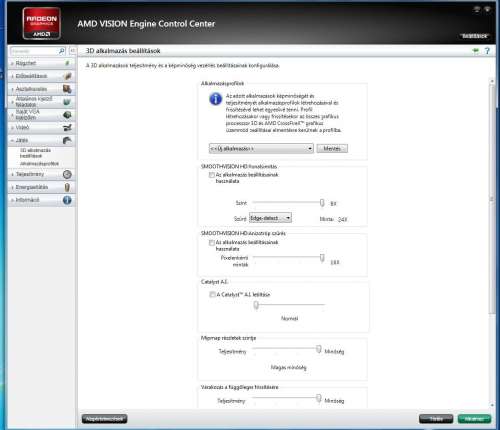
Task: Click the Mipmap részletek szintje slider handle
Action: (x=319, y=349)
